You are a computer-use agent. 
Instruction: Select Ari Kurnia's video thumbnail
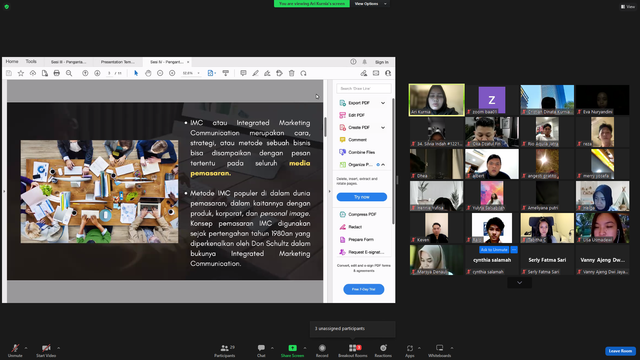click(x=437, y=100)
